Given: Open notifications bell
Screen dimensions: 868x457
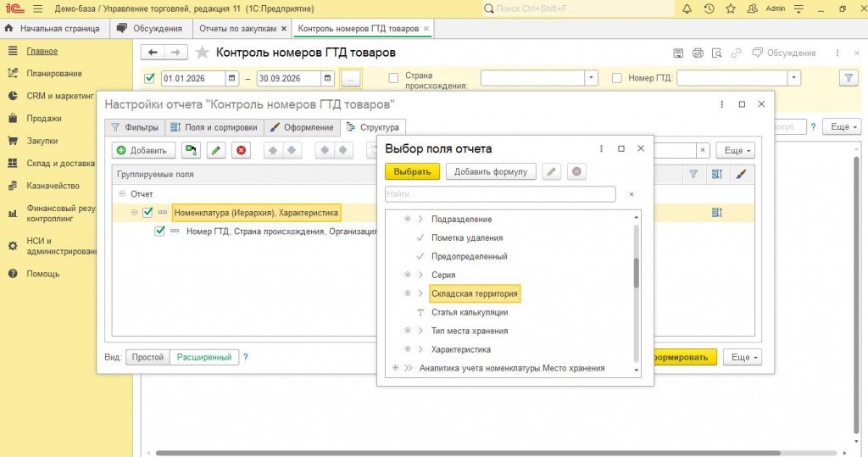Looking at the screenshot, I should [687, 8].
